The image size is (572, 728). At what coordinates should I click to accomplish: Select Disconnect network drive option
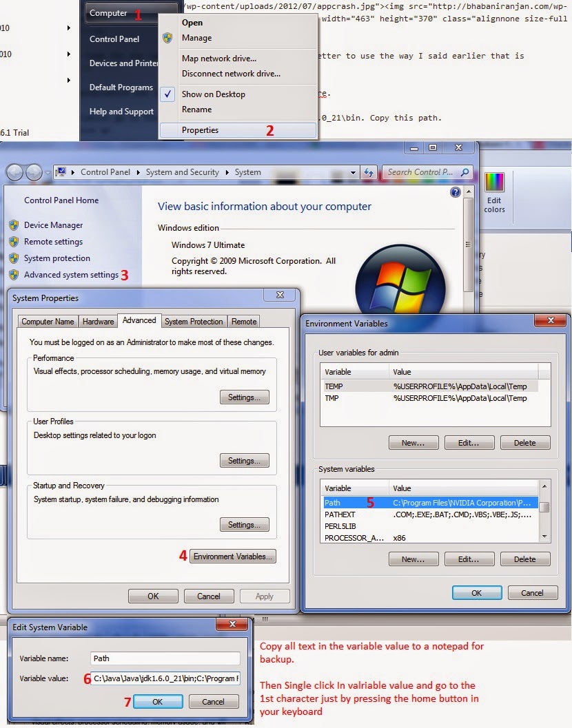coord(231,74)
